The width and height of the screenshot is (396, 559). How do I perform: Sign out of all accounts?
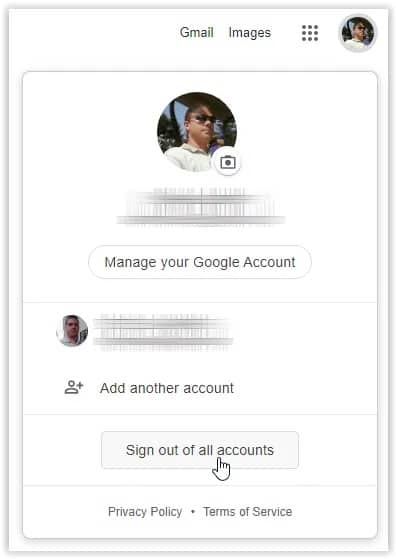(x=200, y=450)
